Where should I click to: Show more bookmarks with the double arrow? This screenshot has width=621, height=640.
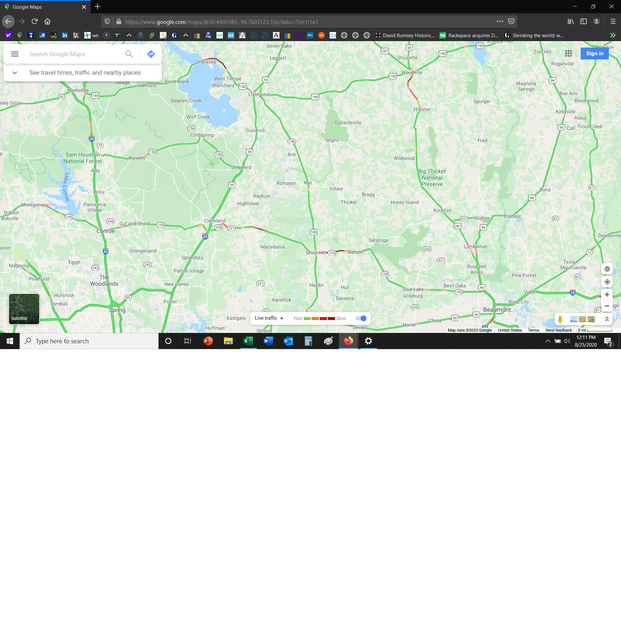tap(613, 36)
